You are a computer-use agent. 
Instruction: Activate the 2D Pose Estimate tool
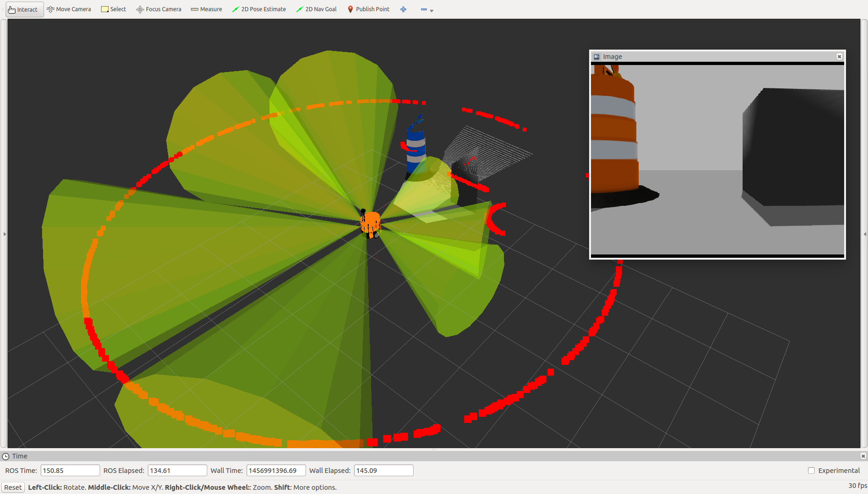point(259,9)
